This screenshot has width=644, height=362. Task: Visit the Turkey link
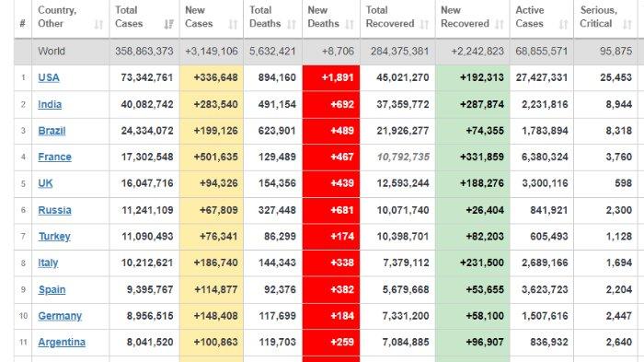54,237
